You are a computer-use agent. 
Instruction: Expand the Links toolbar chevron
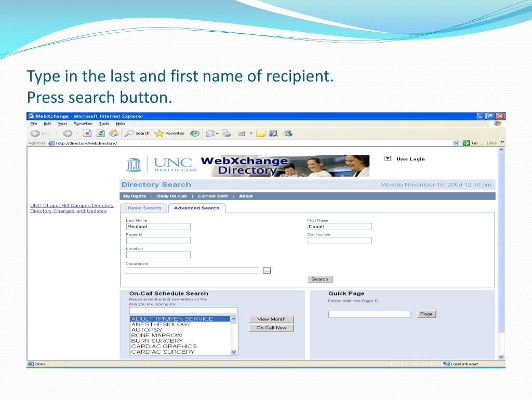[502, 142]
